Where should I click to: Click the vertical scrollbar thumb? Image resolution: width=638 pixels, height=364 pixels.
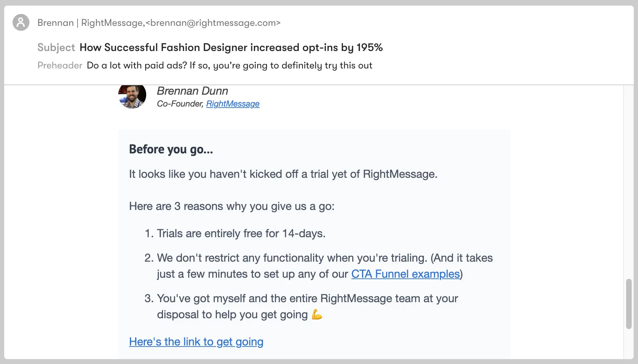coord(629,304)
